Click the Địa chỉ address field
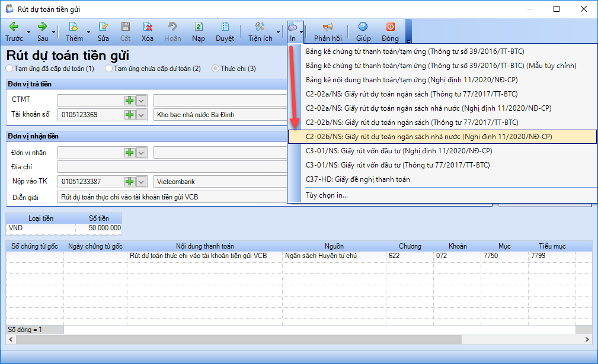The width and height of the screenshot is (598, 364). [172, 167]
